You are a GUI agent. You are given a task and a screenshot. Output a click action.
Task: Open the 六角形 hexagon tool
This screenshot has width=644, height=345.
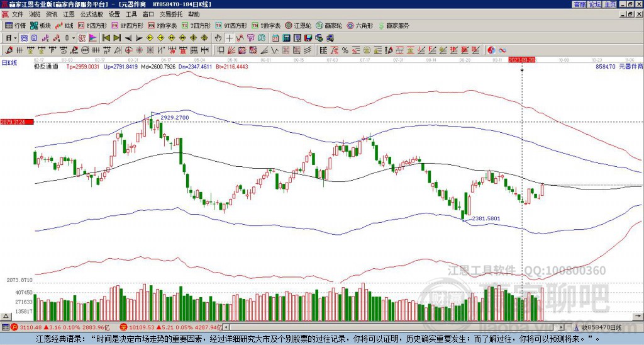(360, 25)
